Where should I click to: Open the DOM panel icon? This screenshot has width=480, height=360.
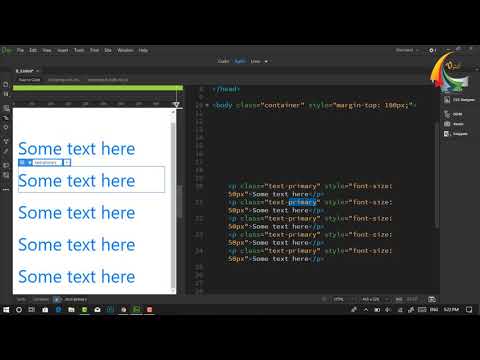447,114
